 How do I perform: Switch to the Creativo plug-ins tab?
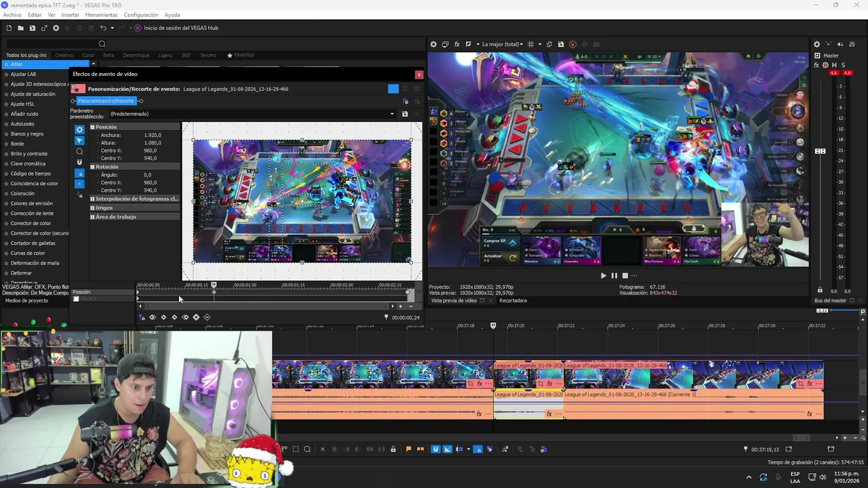coord(64,55)
